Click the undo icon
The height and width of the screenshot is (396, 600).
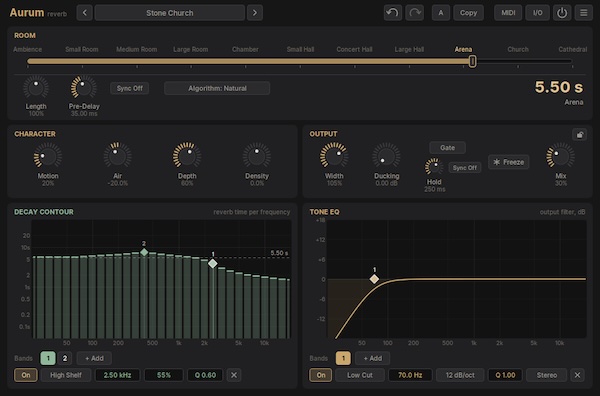pyautogui.click(x=393, y=13)
